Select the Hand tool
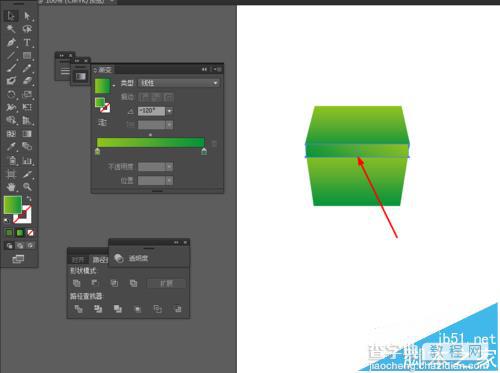The height and width of the screenshot is (373, 500). pyautogui.click(x=11, y=187)
